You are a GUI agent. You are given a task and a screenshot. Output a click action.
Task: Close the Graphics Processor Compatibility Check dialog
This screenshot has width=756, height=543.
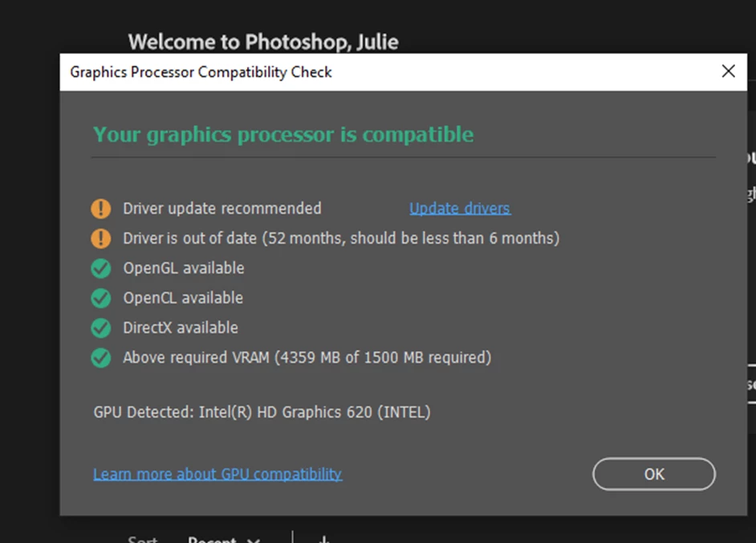click(728, 71)
